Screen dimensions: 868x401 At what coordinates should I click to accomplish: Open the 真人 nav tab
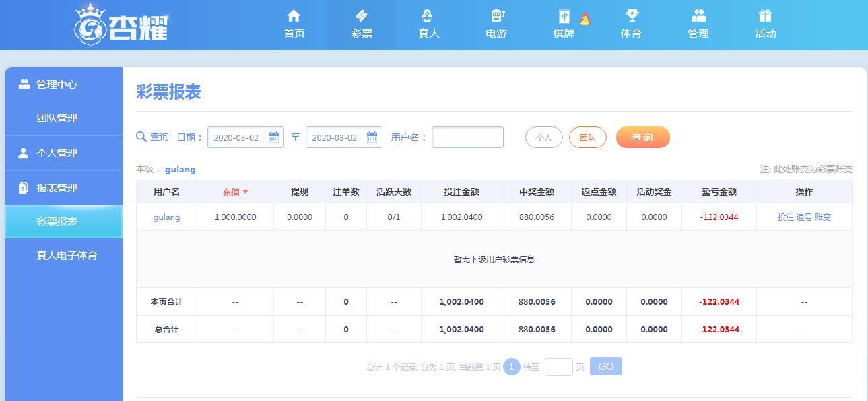click(x=429, y=25)
